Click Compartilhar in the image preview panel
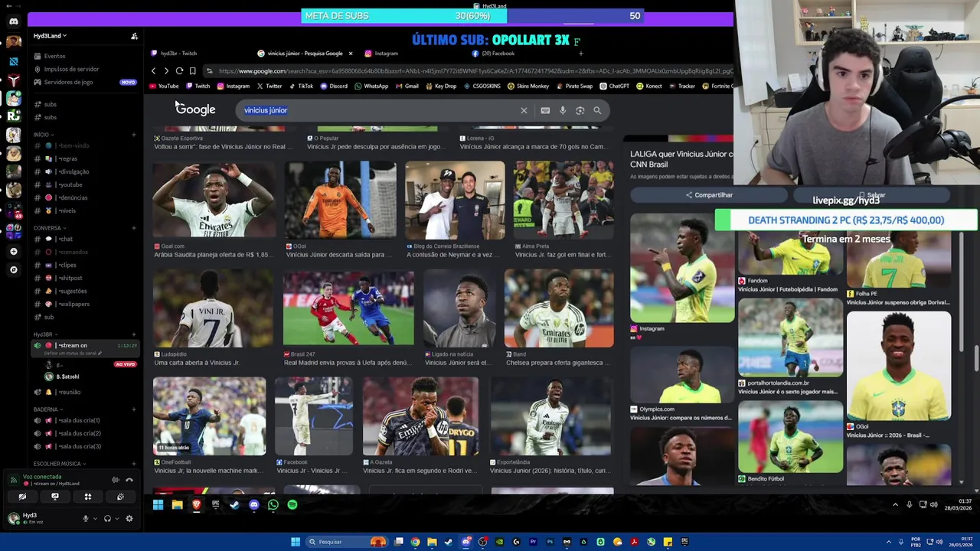Screen dimensions: 980x551 (710, 195)
